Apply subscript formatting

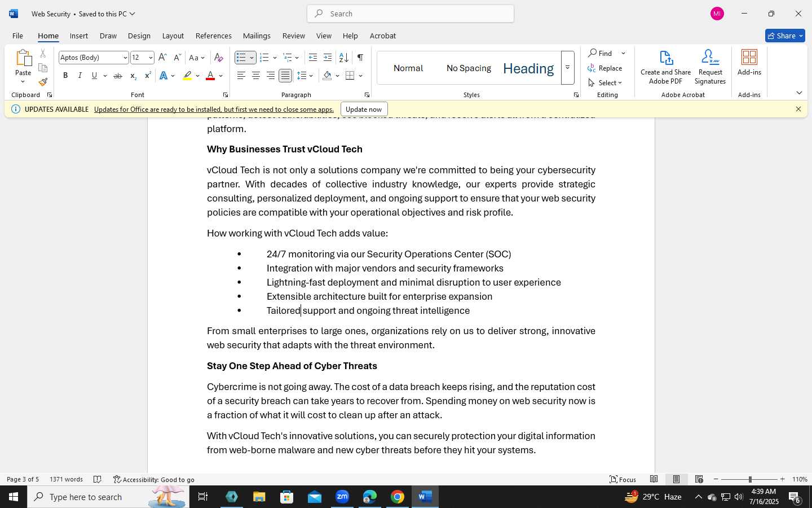point(133,76)
